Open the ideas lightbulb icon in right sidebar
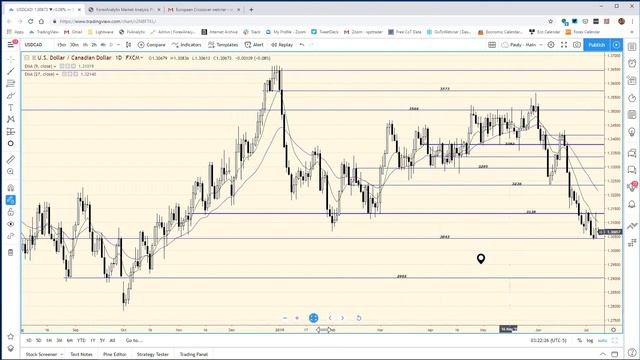 [632, 132]
